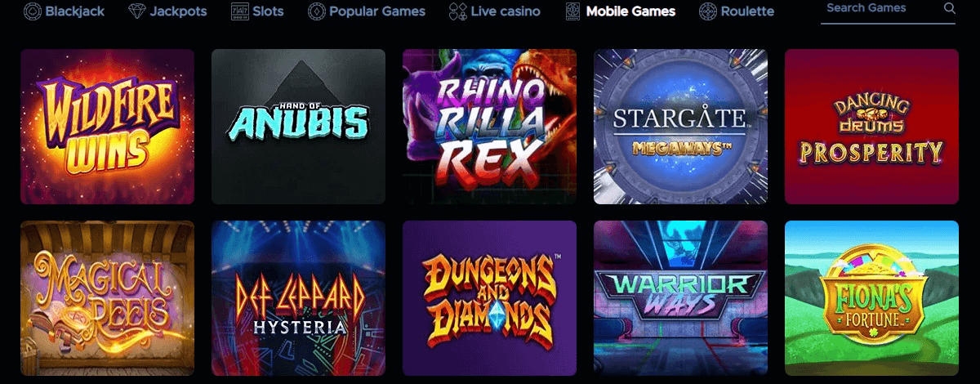980x384 pixels.
Task: Click the Live casino icon
Action: coord(458,11)
